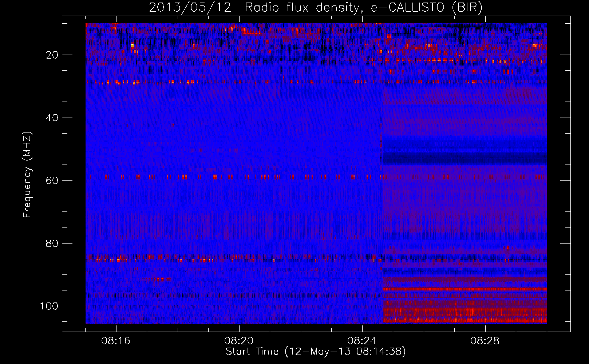
Task: Click the time tick label "08:28"
Action: pyautogui.click(x=485, y=341)
